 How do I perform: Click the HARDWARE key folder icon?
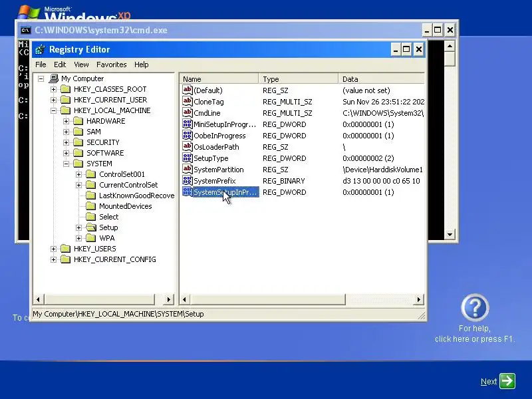78,121
